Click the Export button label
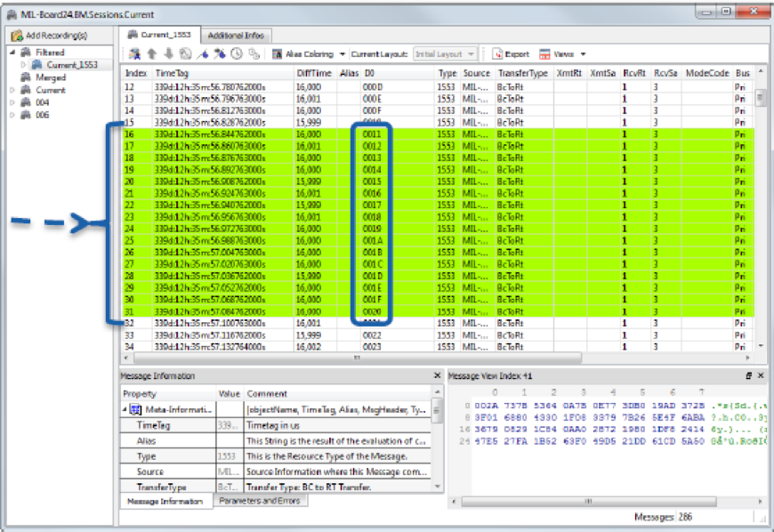This screenshot has height=532, width=774. 517,53
